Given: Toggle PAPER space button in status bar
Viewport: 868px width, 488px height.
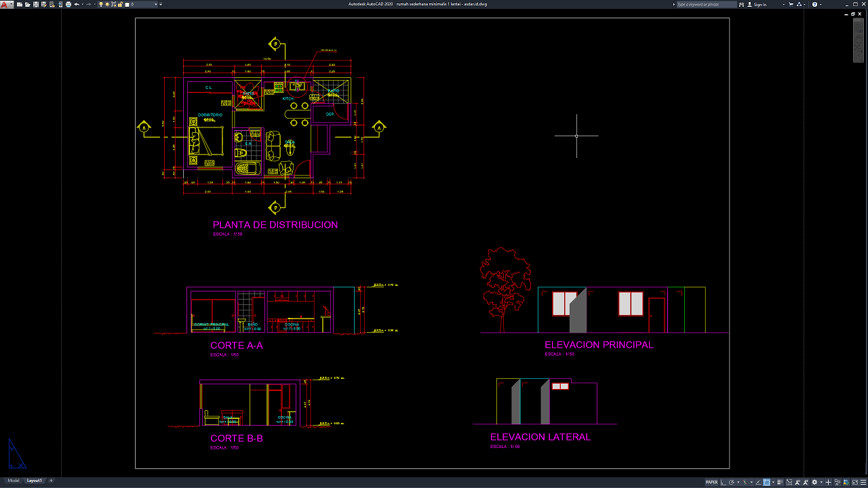Looking at the screenshot, I should (x=711, y=483).
